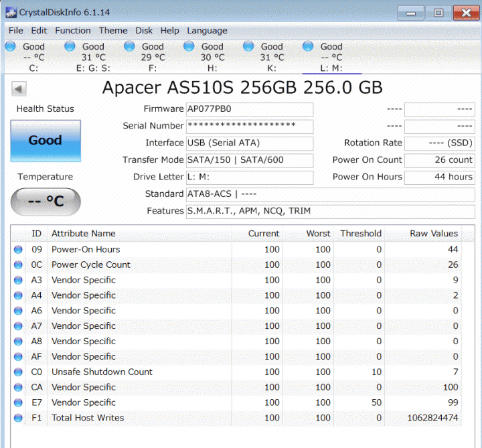The width and height of the screenshot is (482, 448).
Task: Select the Unsafe Shutdown Count attribute name
Action: [x=102, y=372]
